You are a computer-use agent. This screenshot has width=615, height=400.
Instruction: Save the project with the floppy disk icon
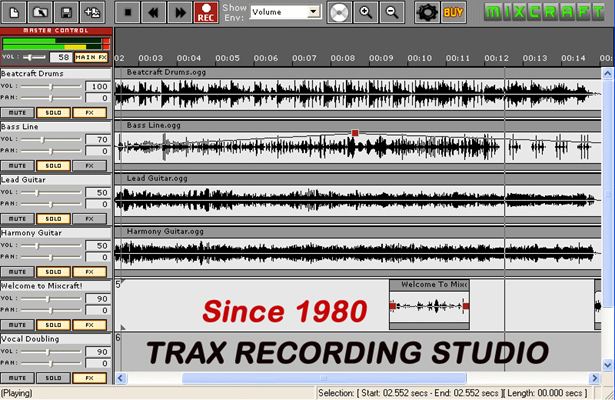tap(66, 12)
